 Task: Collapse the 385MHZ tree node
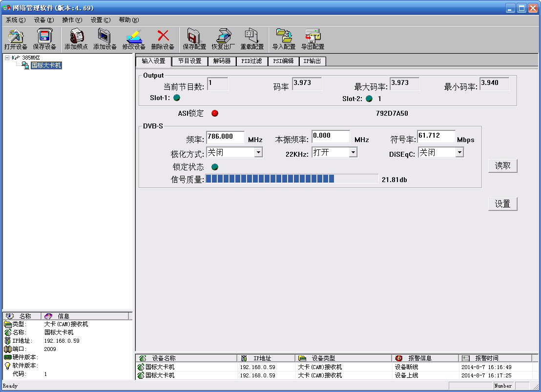(7, 58)
